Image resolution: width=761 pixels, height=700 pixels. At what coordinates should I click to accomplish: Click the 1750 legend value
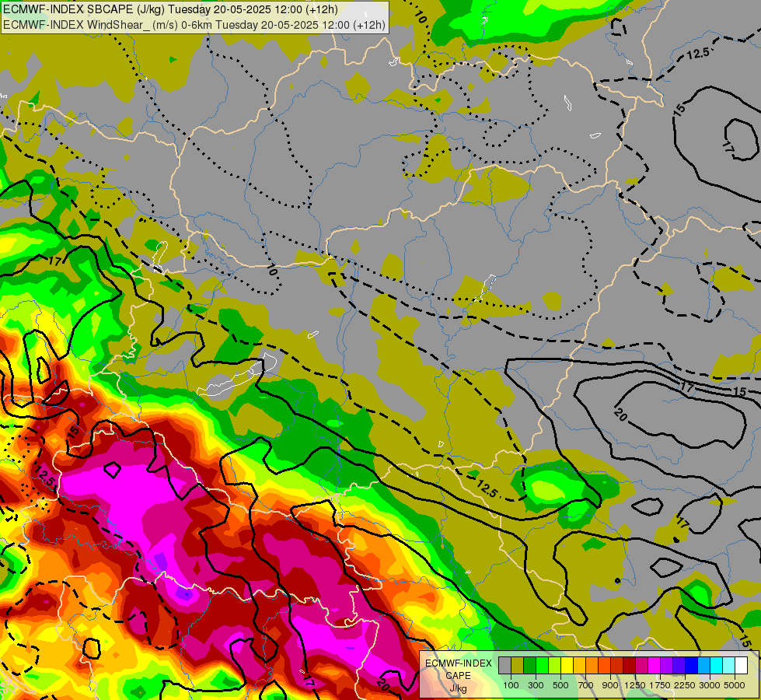click(660, 685)
